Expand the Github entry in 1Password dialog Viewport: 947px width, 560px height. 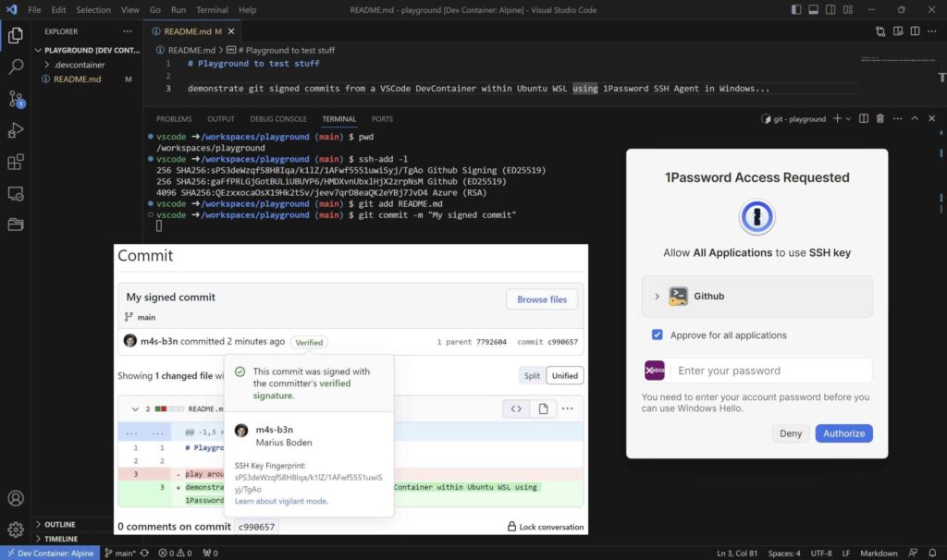[658, 297]
